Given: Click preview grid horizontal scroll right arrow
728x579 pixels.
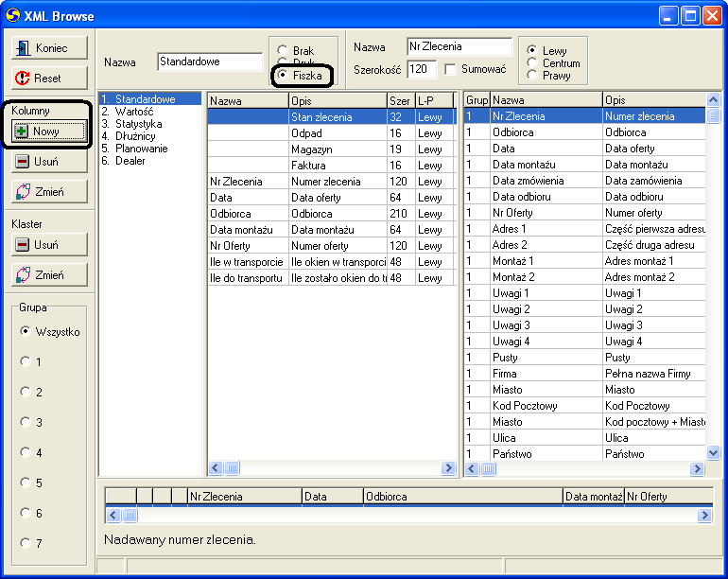Looking at the screenshot, I should 704,515.
